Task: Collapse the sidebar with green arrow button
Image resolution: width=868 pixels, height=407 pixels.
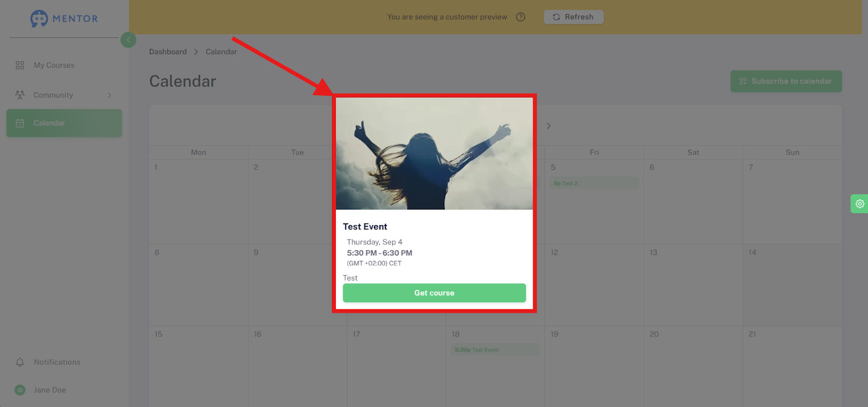Action: click(129, 40)
